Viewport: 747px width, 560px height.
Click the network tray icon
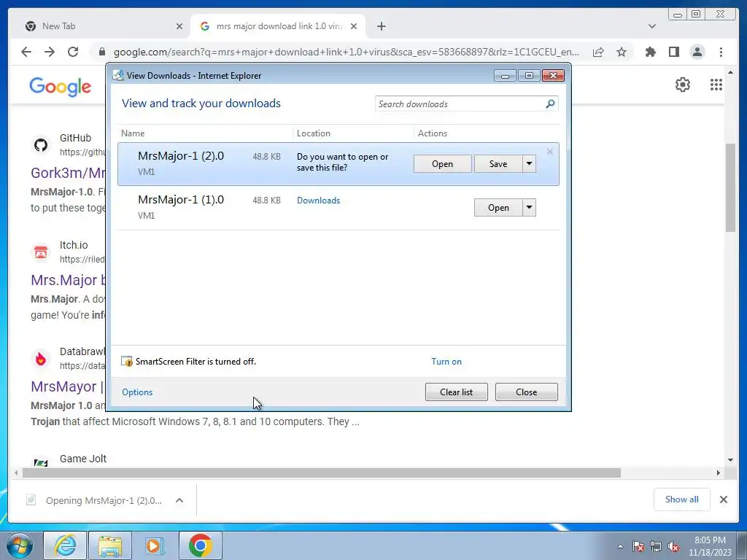point(656,546)
